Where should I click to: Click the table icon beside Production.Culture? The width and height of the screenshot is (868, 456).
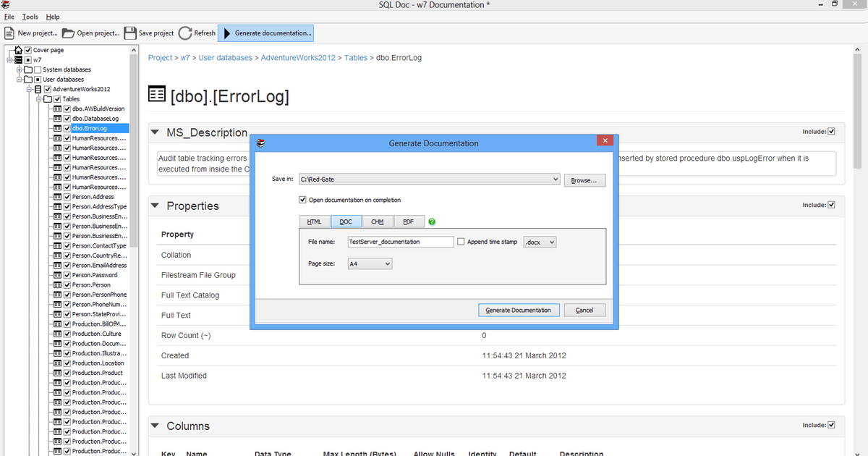click(57, 334)
